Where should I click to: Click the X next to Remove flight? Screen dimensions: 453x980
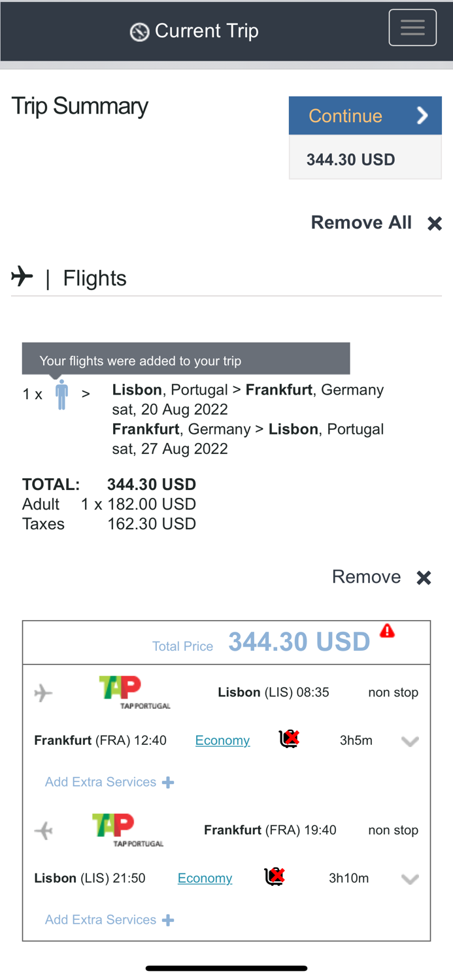coord(424,578)
